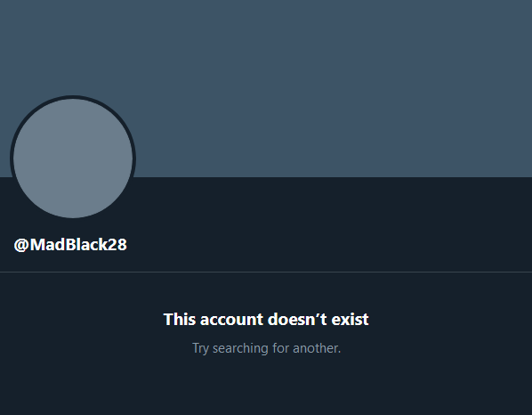Click the gray circular profile avatar placeholder

pos(73,159)
